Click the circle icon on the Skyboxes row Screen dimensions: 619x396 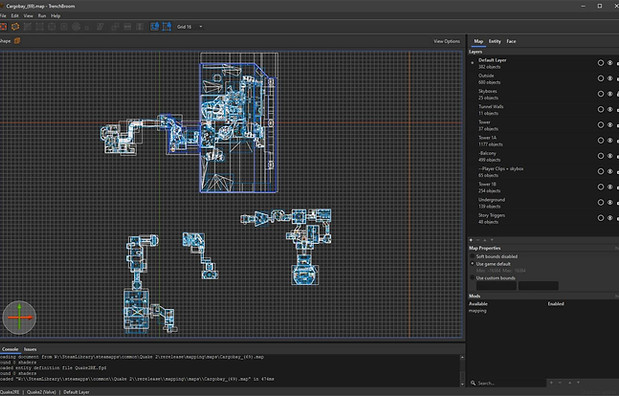click(600, 94)
